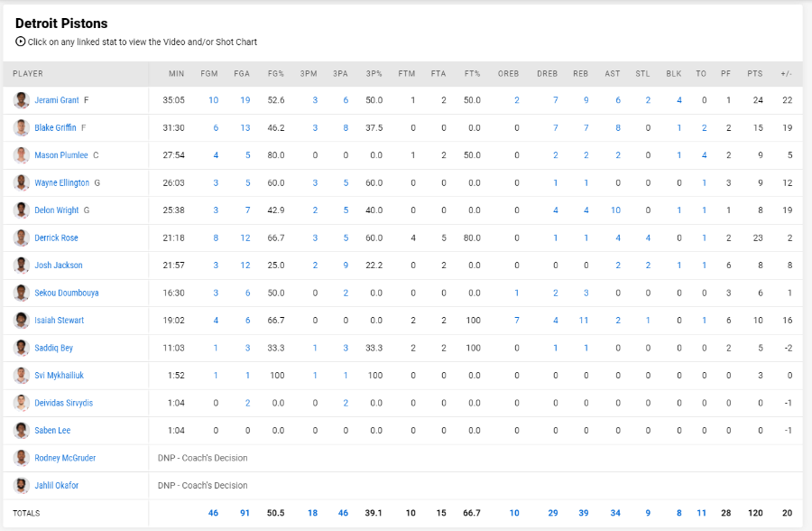
Task: Open Jerami Grant's player page
Action: pyautogui.click(x=57, y=100)
